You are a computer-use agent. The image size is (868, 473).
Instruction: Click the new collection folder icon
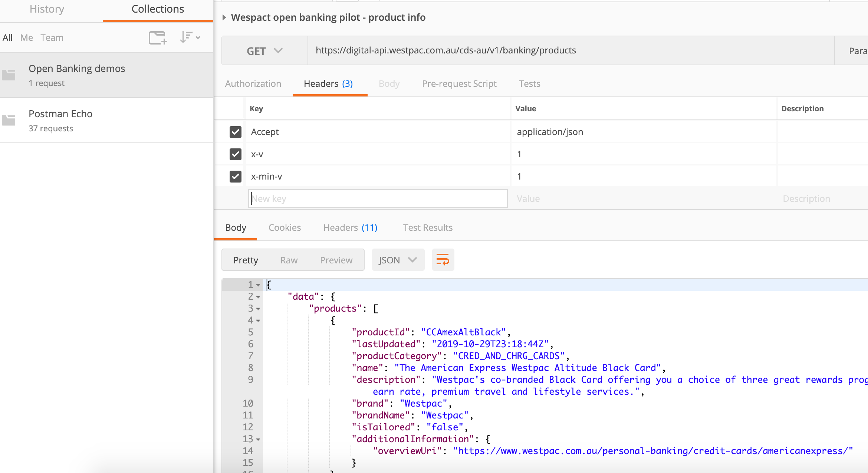(x=158, y=37)
